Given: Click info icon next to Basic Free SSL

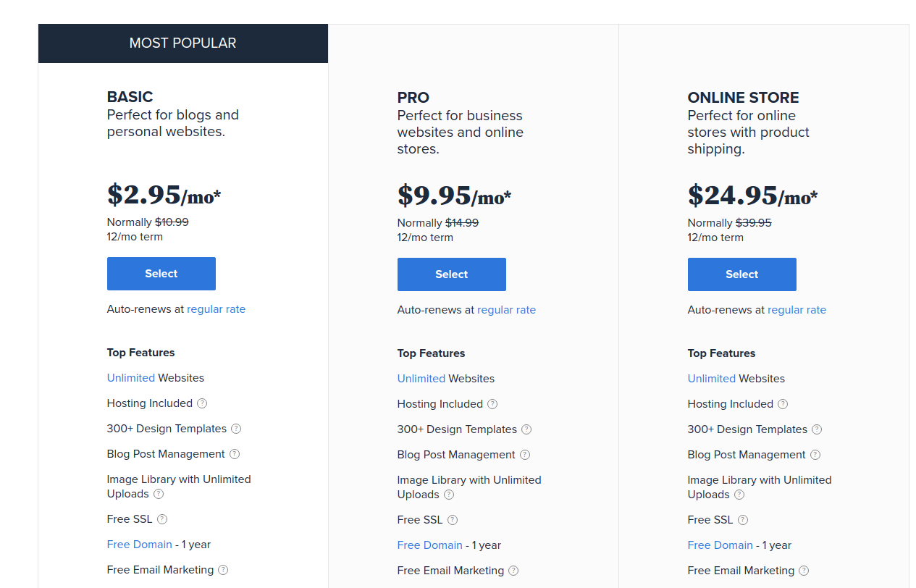Looking at the screenshot, I should [x=162, y=519].
